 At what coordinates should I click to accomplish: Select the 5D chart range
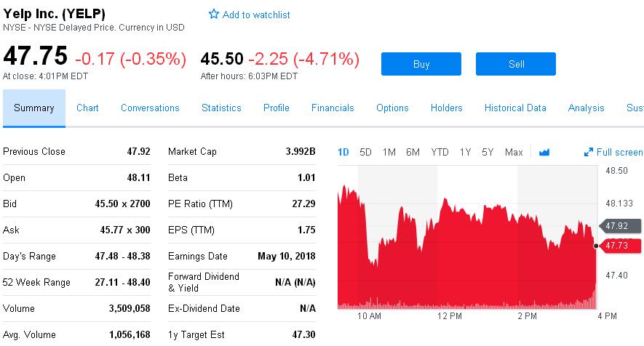(365, 152)
